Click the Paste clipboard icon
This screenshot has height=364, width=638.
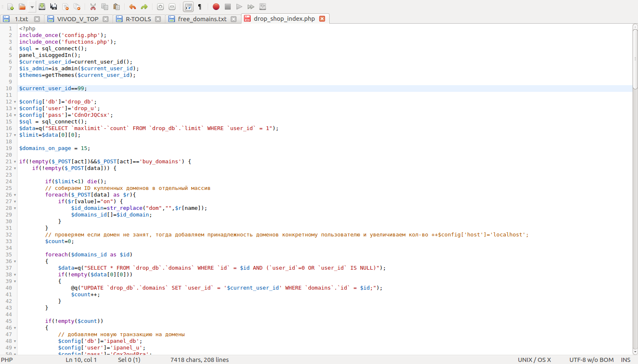click(116, 7)
